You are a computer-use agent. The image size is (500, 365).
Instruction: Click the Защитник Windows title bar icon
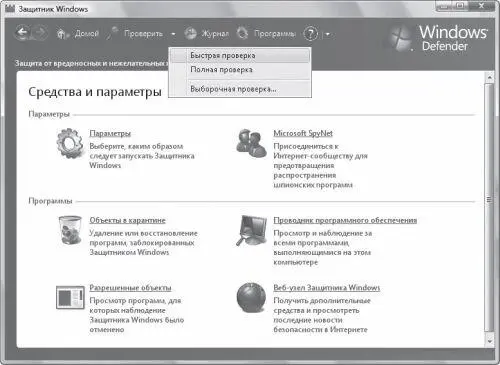[x=10, y=8]
